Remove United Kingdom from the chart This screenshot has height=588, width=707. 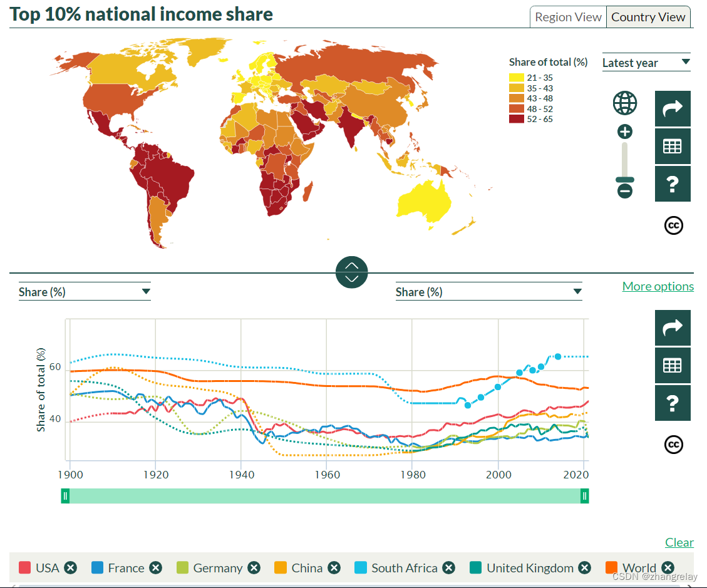(x=585, y=568)
